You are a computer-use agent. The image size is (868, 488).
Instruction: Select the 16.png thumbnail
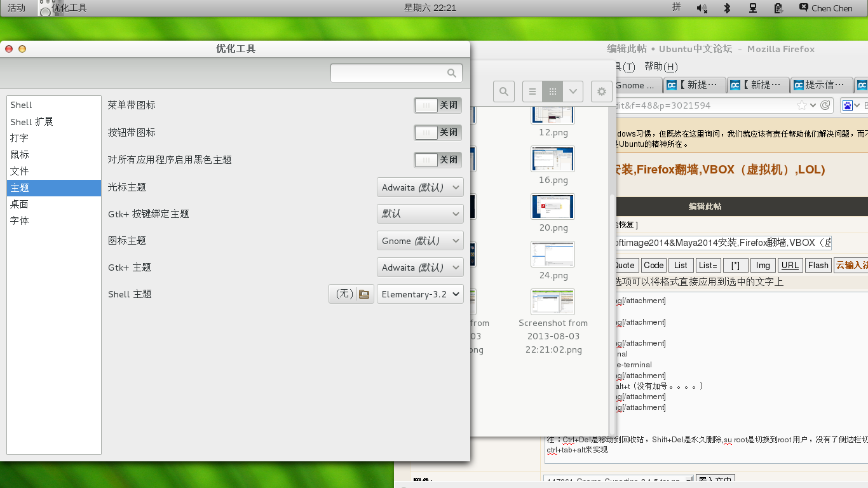(x=553, y=159)
